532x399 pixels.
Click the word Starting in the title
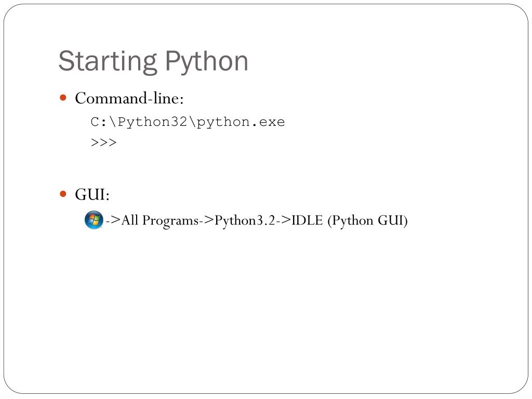coord(108,62)
